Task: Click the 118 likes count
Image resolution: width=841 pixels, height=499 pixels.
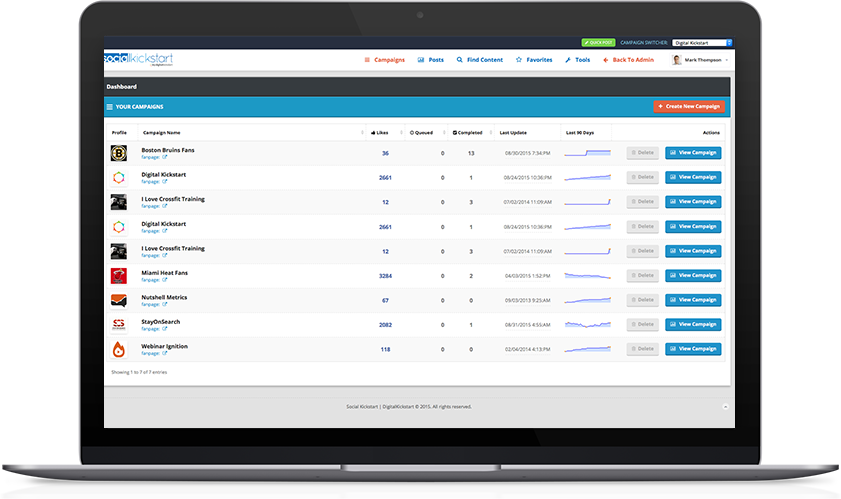Action: click(385, 349)
